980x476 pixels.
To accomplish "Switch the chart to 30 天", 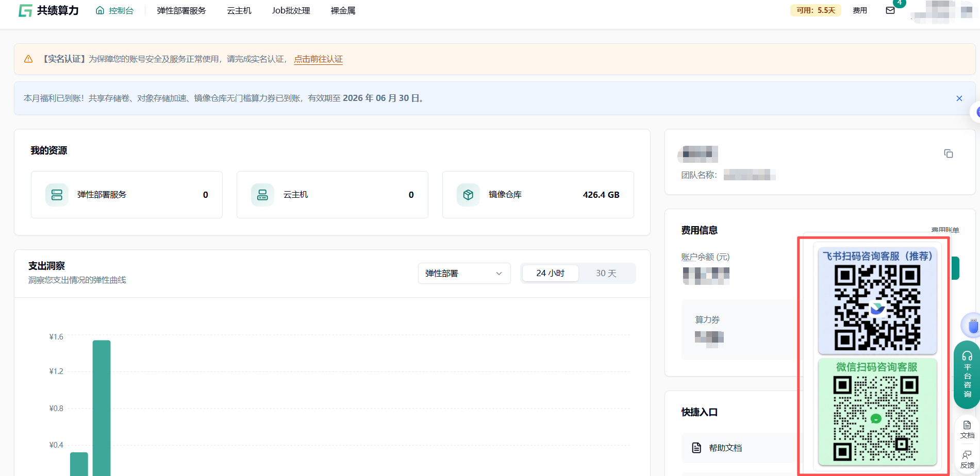I will (x=606, y=274).
